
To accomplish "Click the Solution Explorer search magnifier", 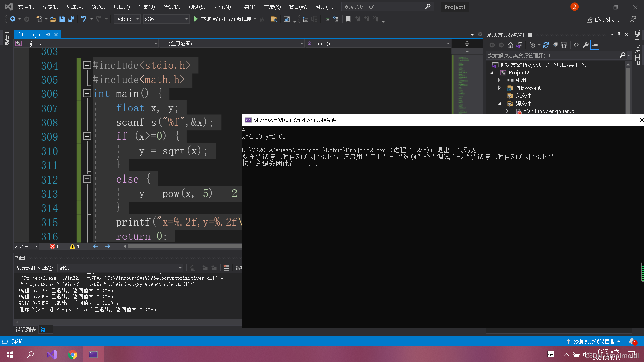I will tap(622, 55).
